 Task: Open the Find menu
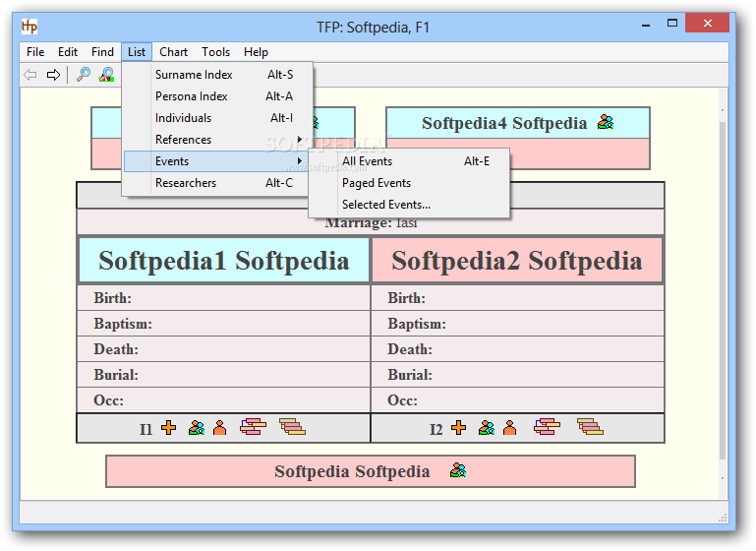click(x=102, y=52)
